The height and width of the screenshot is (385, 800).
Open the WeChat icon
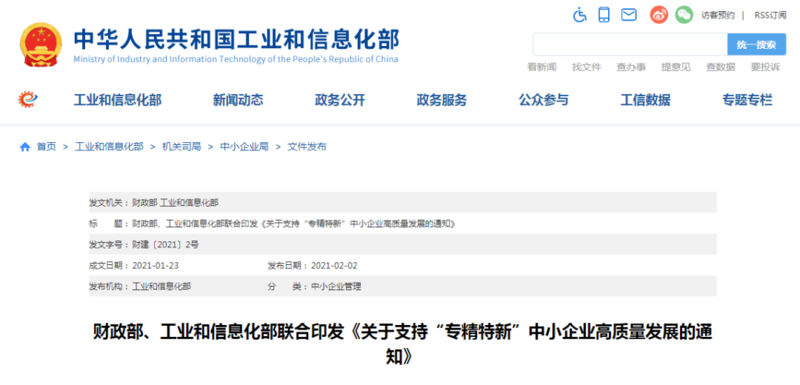pos(684,15)
